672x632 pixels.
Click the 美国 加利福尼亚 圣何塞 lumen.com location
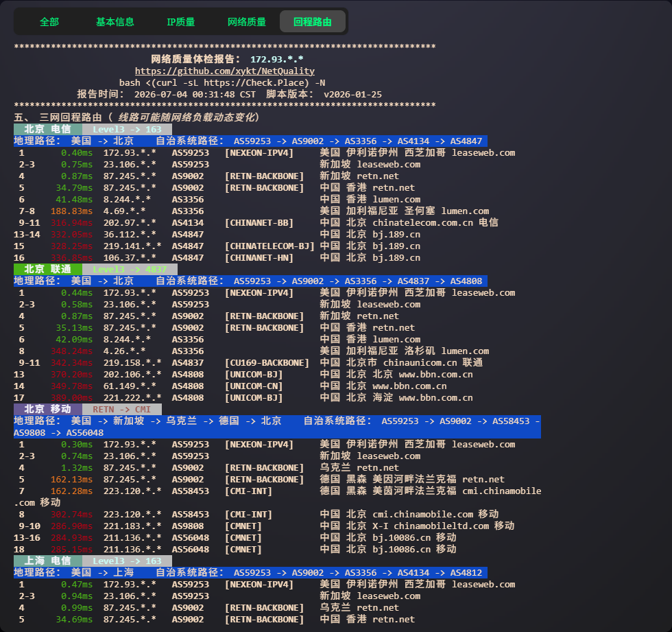pyautogui.click(x=404, y=211)
